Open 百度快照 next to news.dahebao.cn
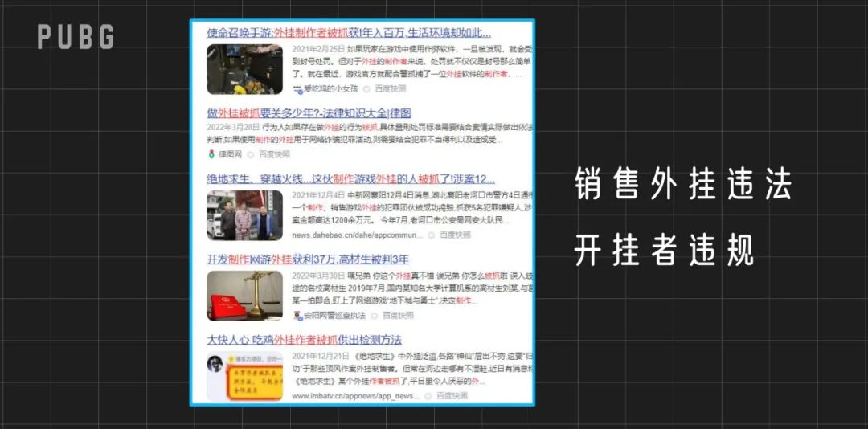 [455, 235]
